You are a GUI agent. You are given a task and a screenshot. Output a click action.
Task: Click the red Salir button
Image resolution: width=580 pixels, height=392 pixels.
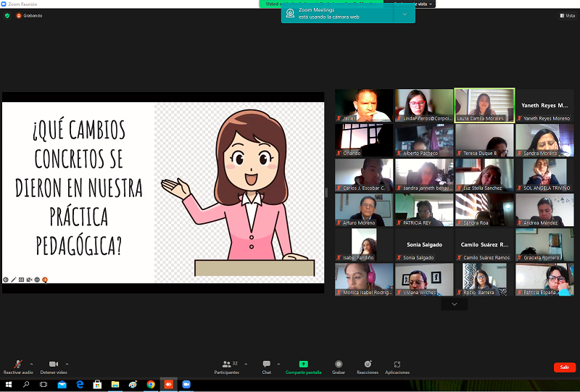(564, 367)
